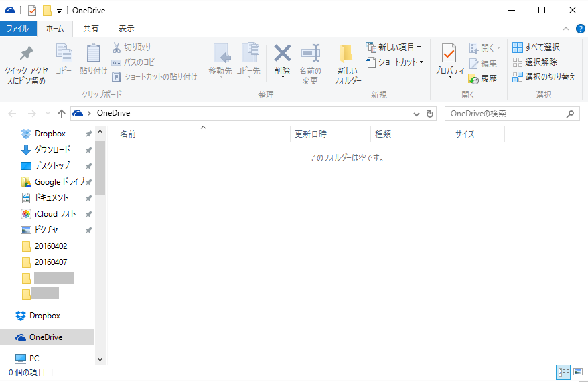Collapse the ribbon with chevron

(566, 29)
